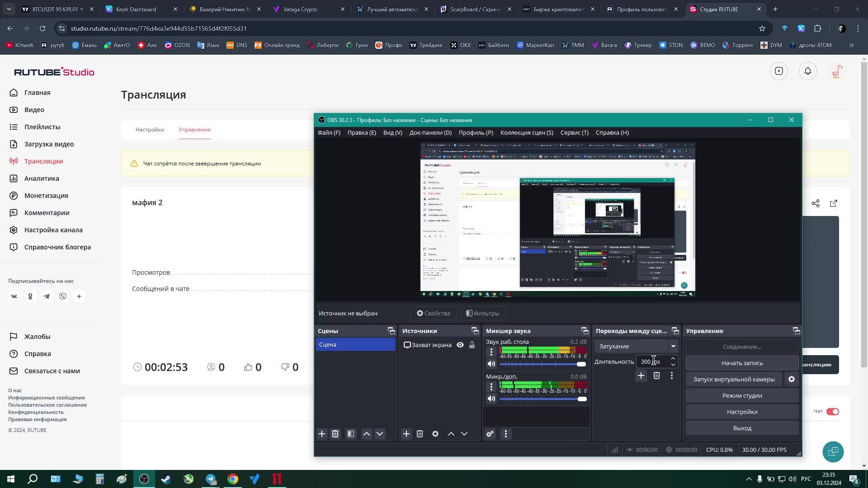Undock the Микшер звука panel

(585, 331)
